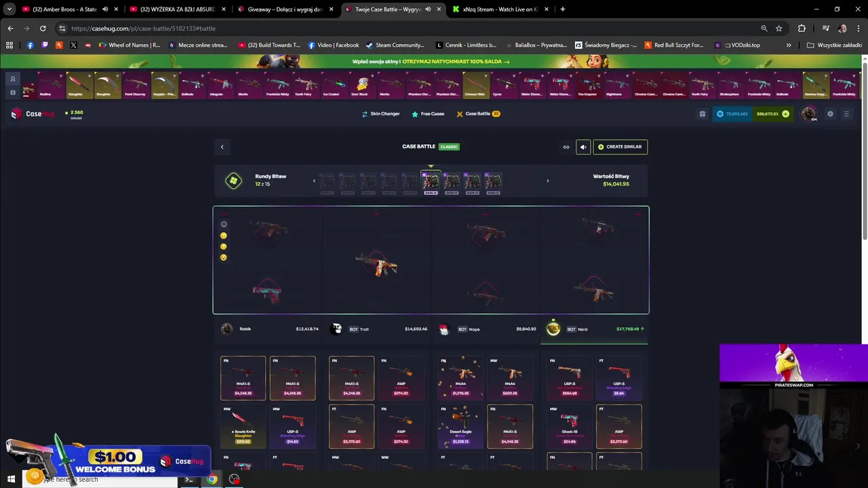Open the Steam Community bookmark
The image size is (868, 488).
click(x=394, y=45)
